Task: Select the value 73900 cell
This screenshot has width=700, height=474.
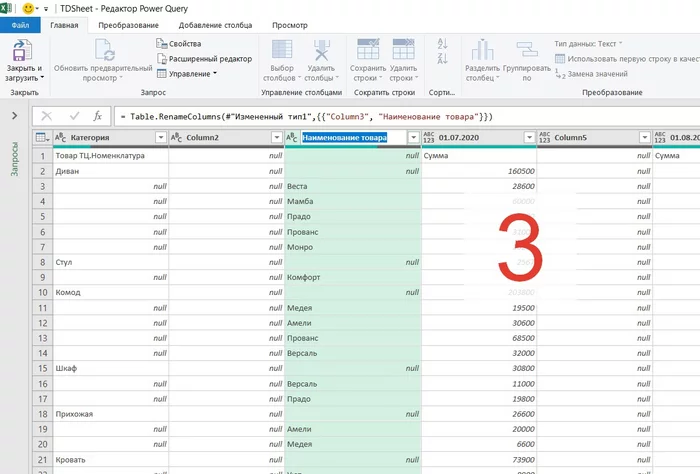Action: point(479,460)
